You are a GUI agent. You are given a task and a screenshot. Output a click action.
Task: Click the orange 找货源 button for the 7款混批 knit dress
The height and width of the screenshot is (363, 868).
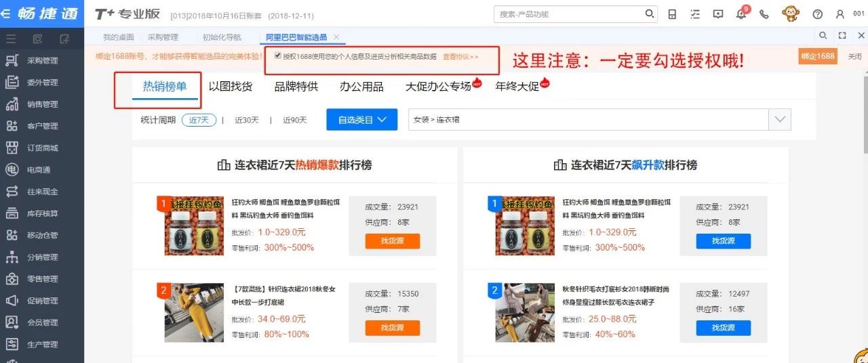coord(393,328)
